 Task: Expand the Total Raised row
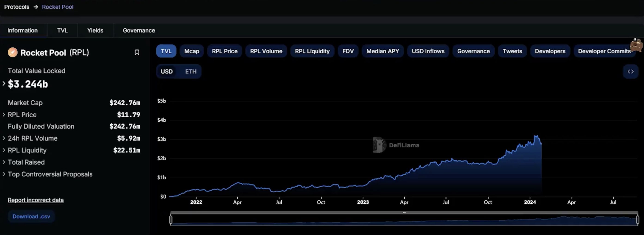click(x=4, y=162)
